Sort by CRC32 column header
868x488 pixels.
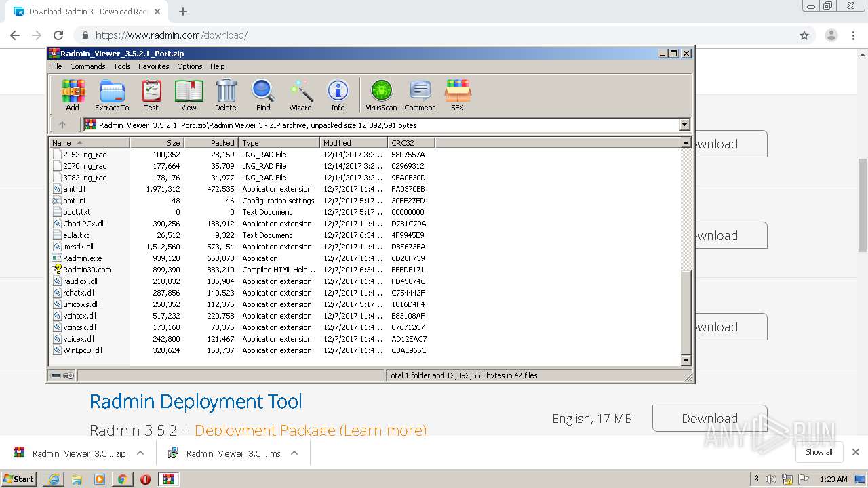click(411, 142)
